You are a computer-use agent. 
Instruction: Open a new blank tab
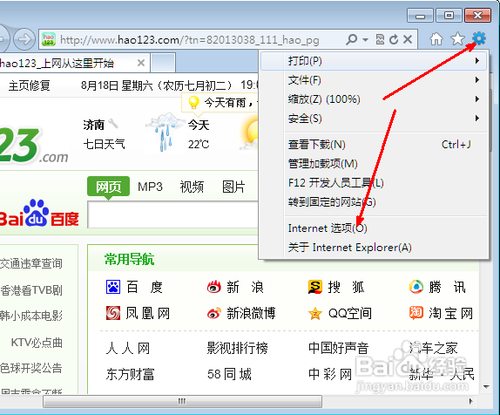[x=163, y=63]
